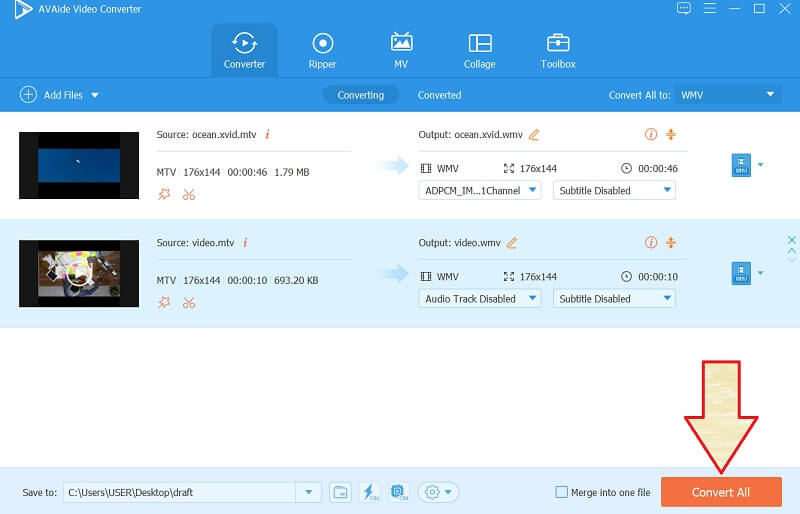The image size is (800, 514).
Task: Click the AVAide Video Converter logo
Action: click(x=23, y=9)
